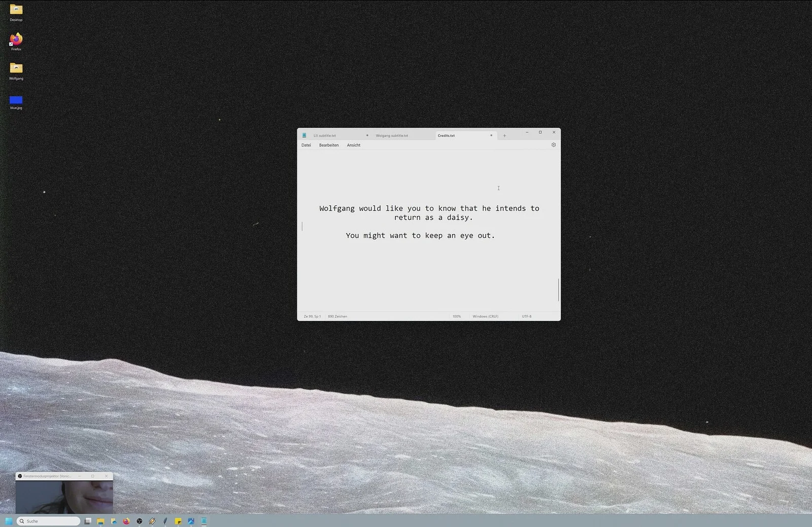Click the Firefox icon in the taskbar
The height and width of the screenshot is (527, 812).
tap(126, 521)
